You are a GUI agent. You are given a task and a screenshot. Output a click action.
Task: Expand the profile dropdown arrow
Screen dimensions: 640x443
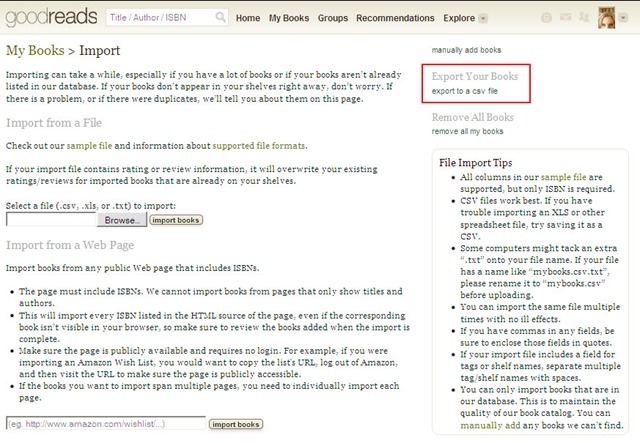tap(623, 18)
